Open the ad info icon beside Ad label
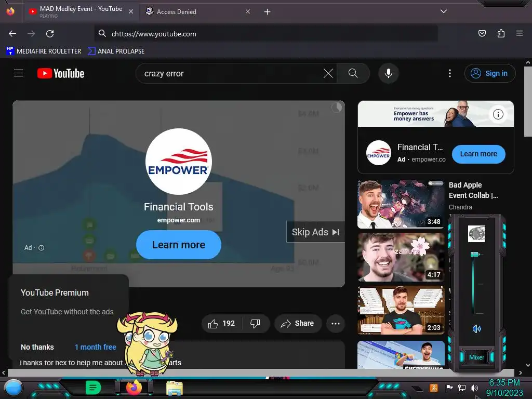The image size is (532, 399). tap(42, 248)
